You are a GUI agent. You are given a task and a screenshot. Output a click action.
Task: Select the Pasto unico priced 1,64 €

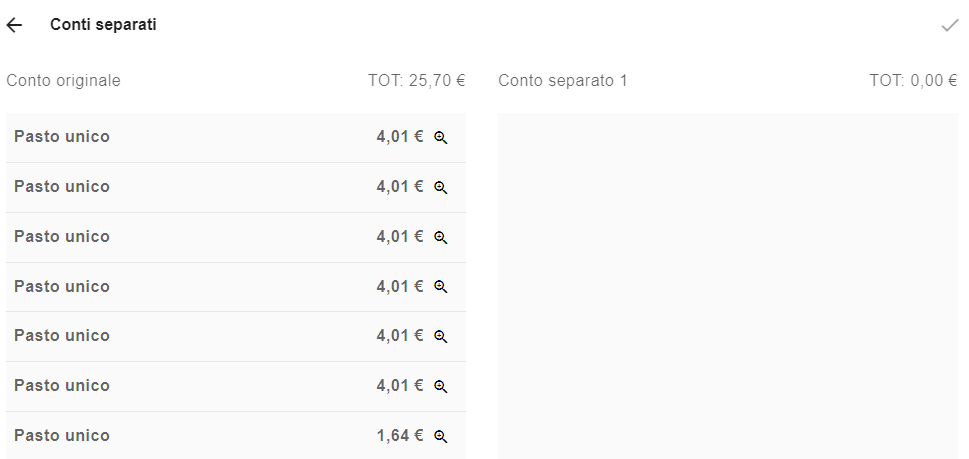coord(235,436)
